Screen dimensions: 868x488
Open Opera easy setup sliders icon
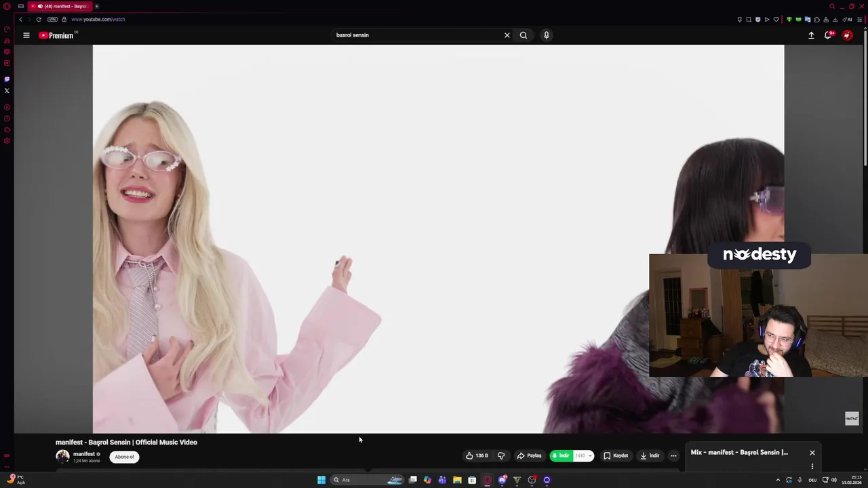[x=859, y=19]
